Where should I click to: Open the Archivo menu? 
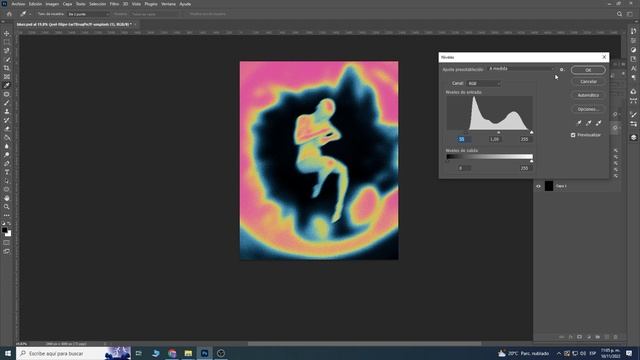coord(18,4)
